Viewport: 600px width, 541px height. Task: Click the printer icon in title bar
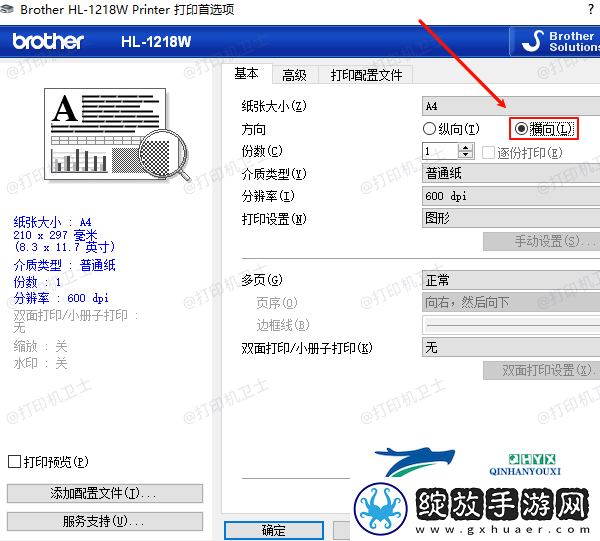point(7,9)
